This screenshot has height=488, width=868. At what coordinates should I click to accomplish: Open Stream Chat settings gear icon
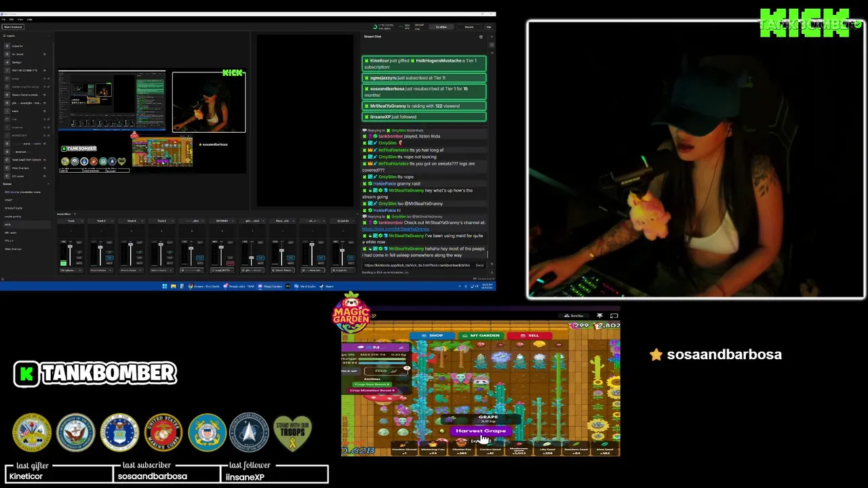481,37
